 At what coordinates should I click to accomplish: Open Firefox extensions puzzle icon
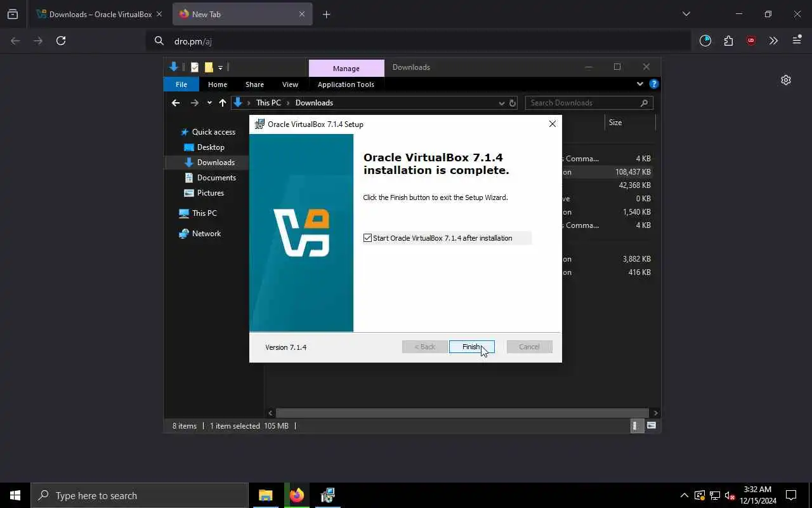coord(728,41)
